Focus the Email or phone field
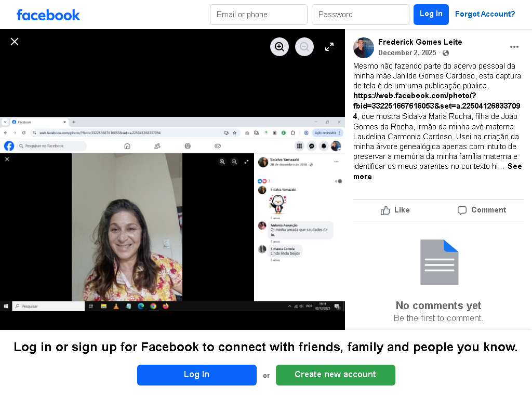Screen dimensions: 532x399 (x=259, y=15)
